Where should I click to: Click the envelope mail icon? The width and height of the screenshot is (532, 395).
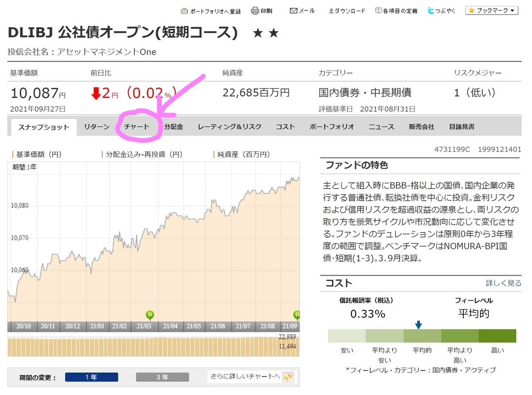[x=293, y=11]
